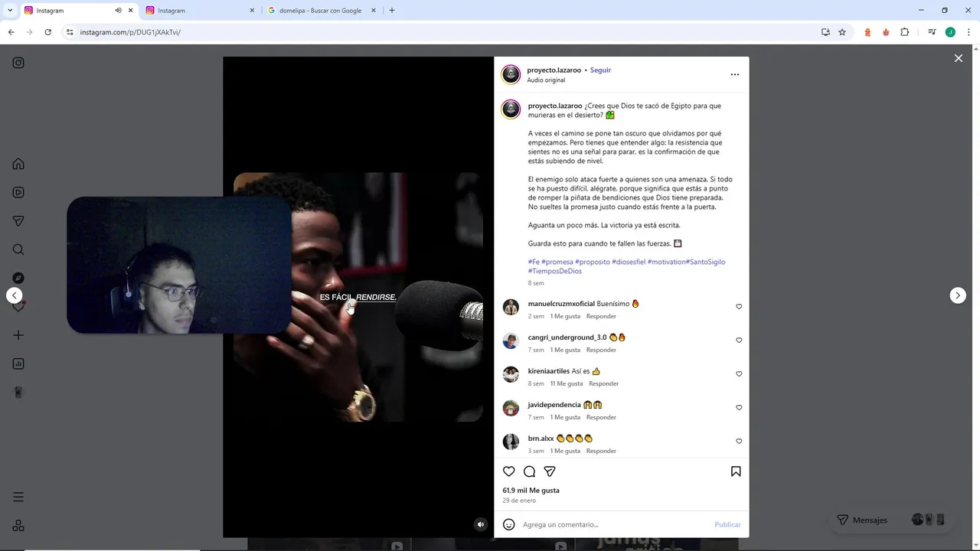980x551 pixels.
Task: Open dashboard chart icon in sidebar
Action: (x=18, y=364)
